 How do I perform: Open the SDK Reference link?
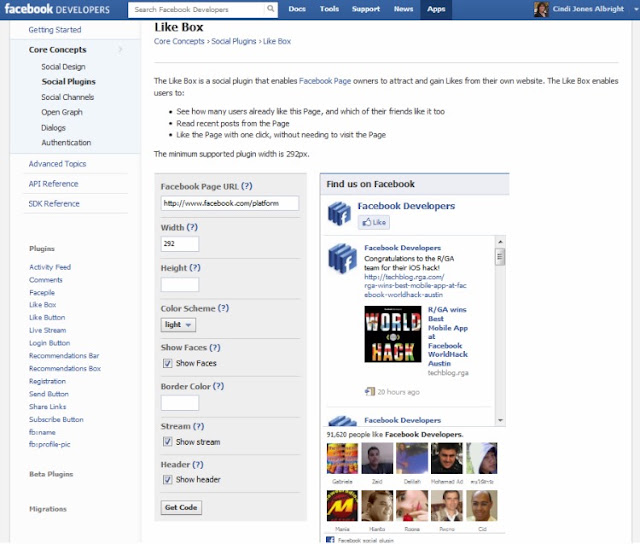54,204
